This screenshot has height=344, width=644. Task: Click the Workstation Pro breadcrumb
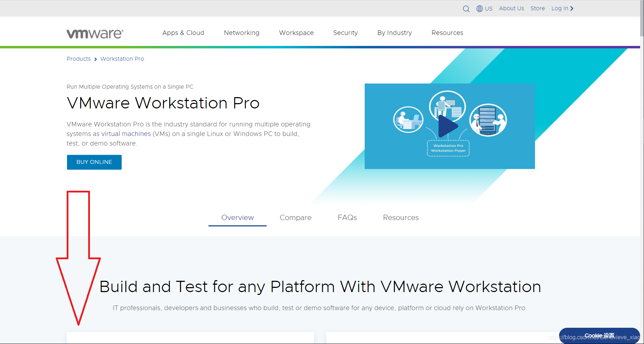pos(122,59)
